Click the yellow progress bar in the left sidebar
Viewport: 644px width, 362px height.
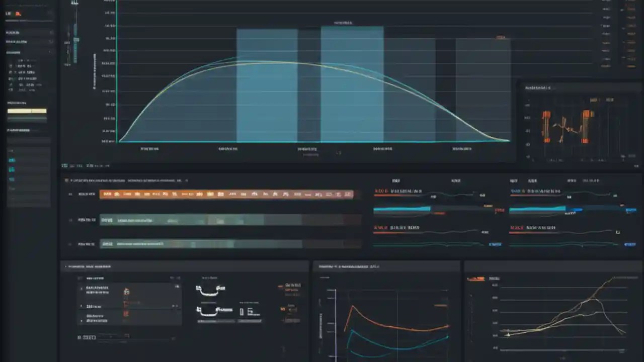pyautogui.click(x=27, y=112)
